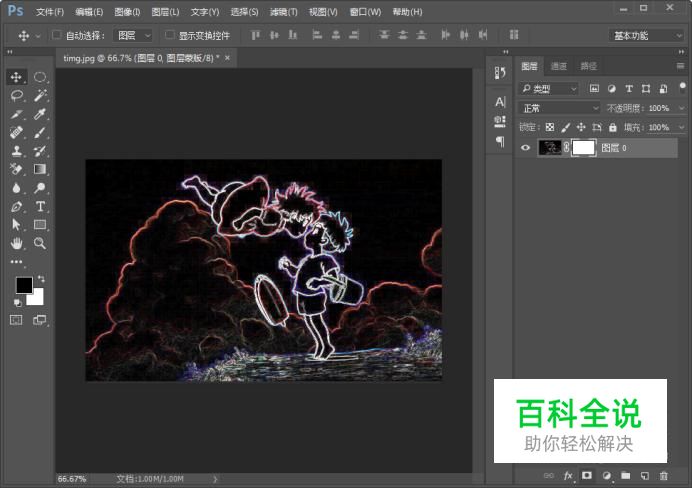Open the status bar info arrow
Screen dimensions: 692x488
coord(215,479)
